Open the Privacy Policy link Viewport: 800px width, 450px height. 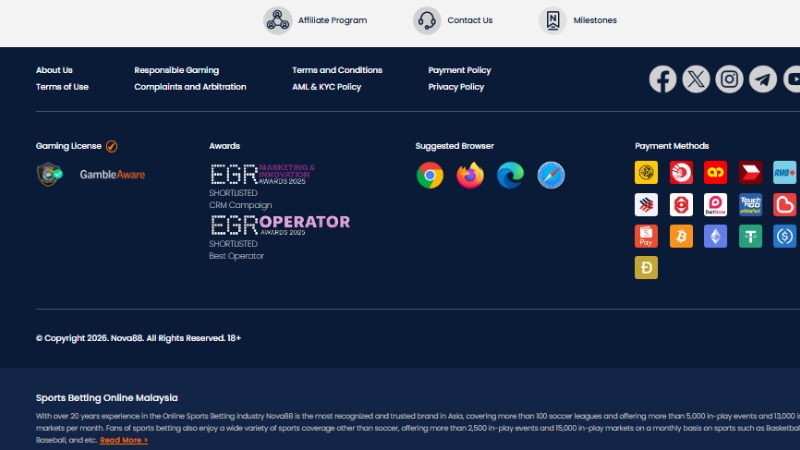coord(456,87)
